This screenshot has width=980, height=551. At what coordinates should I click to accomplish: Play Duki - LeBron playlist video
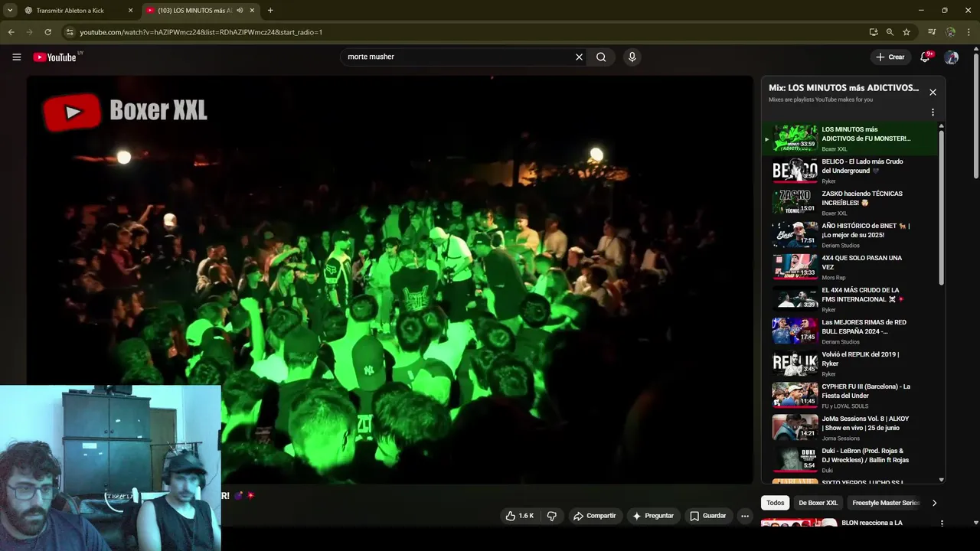click(850, 460)
